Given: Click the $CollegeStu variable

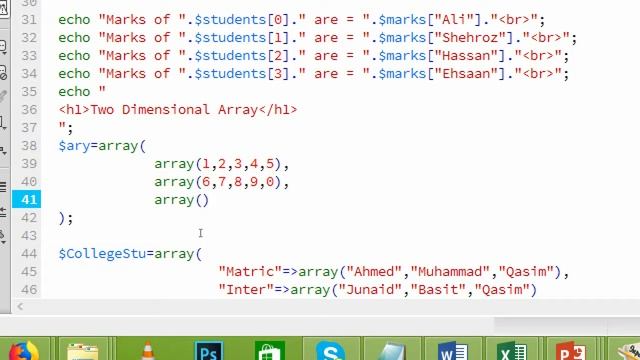Looking at the screenshot, I should click(102, 253).
